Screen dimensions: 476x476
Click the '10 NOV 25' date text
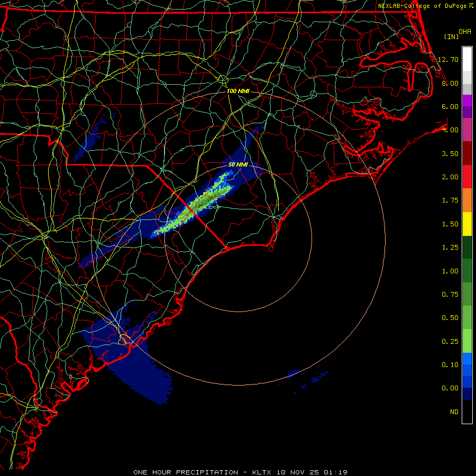[x=298, y=472]
